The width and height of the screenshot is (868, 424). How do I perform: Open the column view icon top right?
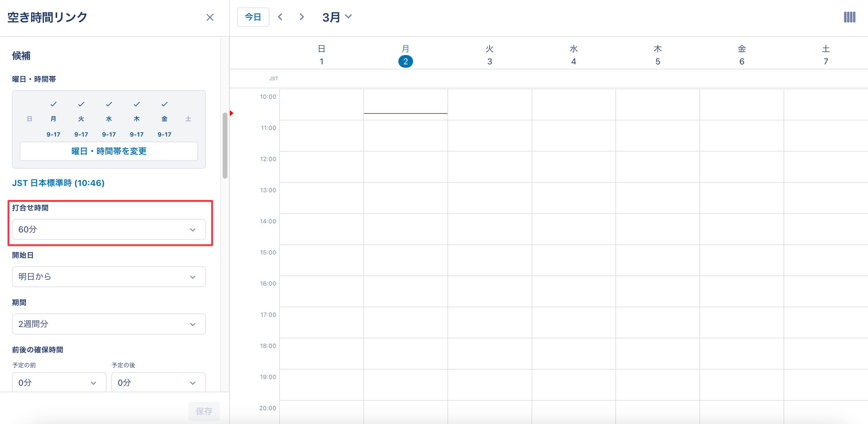click(849, 17)
